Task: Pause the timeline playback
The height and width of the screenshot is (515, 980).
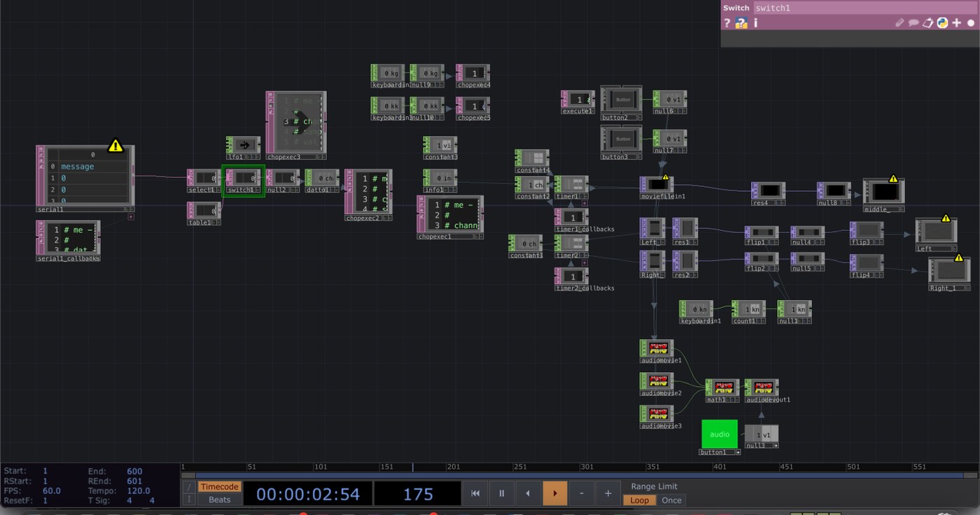Action: click(502, 493)
